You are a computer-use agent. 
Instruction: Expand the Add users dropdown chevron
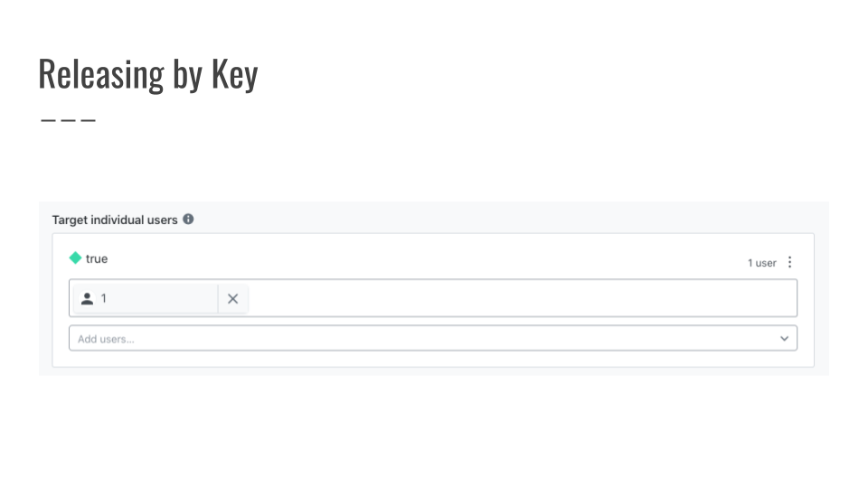click(785, 339)
